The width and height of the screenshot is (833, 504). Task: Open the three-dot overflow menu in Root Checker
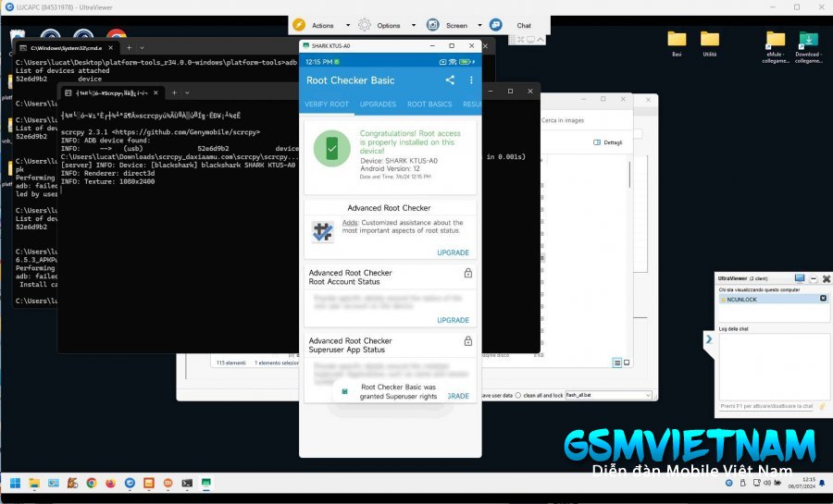[x=471, y=80]
